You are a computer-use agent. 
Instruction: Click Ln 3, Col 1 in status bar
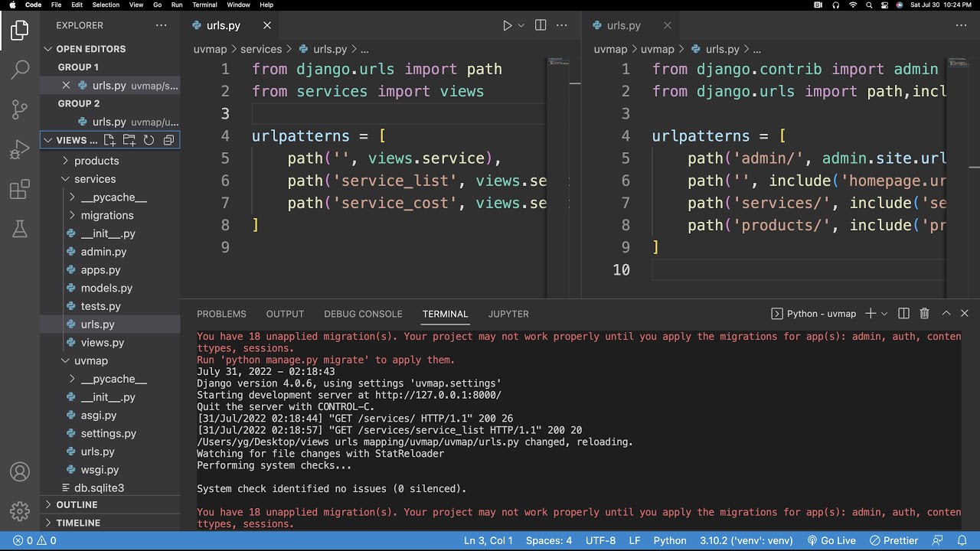(x=488, y=540)
